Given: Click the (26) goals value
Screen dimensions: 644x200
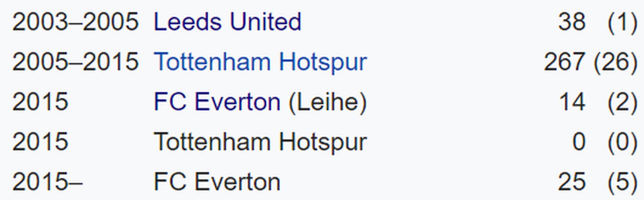Looking at the screenshot, I should pyautogui.click(x=615, y=62).
